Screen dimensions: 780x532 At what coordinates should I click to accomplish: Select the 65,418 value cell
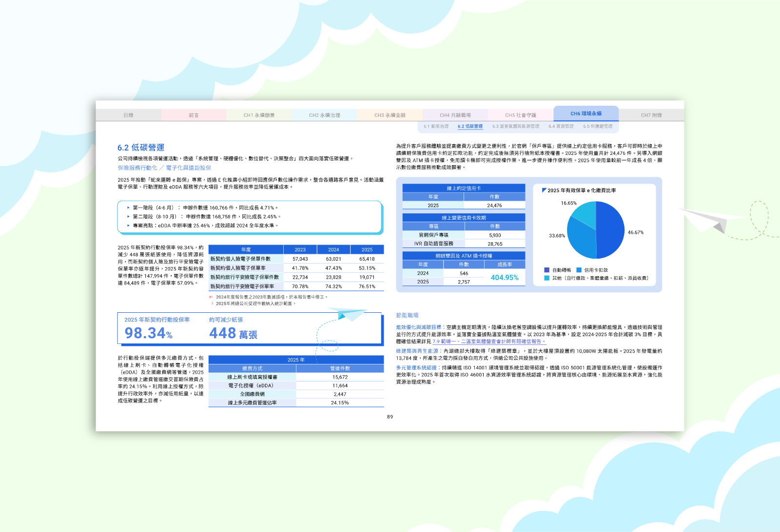coord(367,259)
